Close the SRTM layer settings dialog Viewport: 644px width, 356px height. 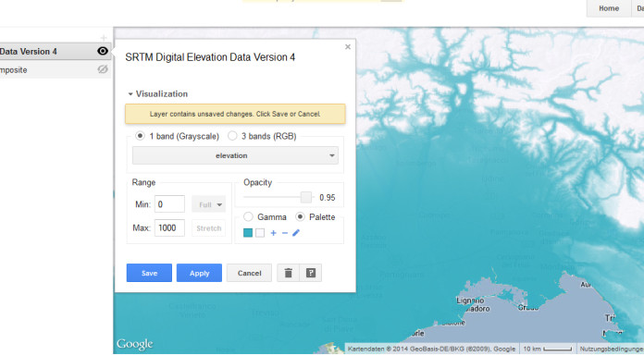pos(348,47)
